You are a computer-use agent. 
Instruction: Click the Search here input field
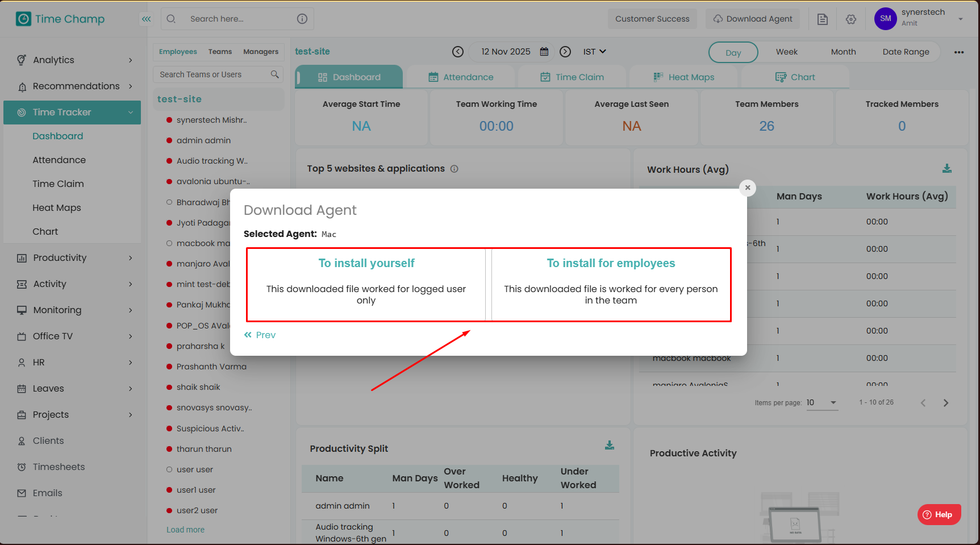click(237, 19)
